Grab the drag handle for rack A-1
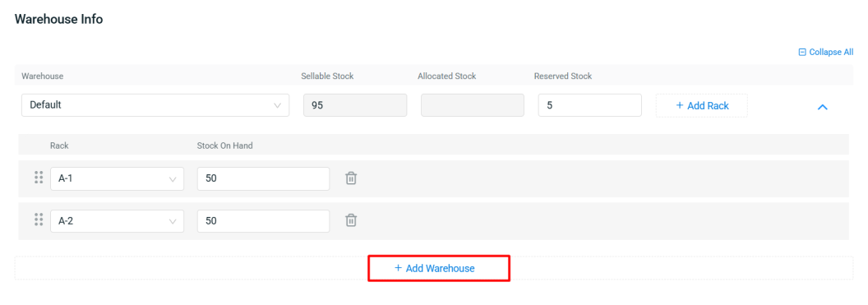The image size is (868, 305). coord(39,177)
